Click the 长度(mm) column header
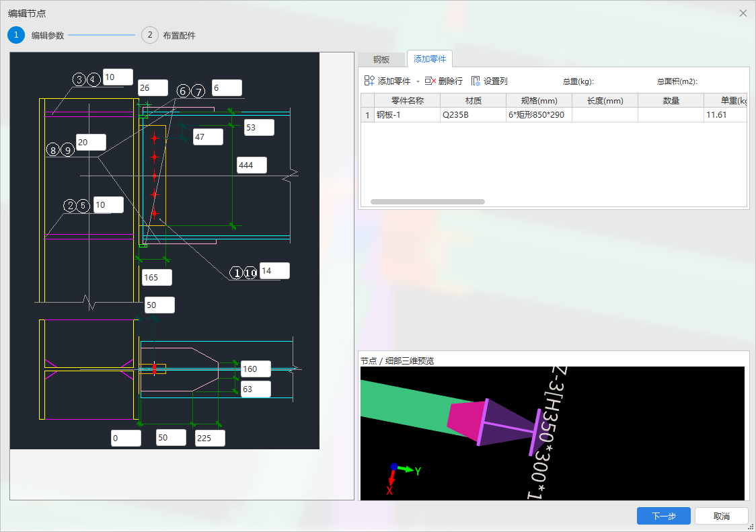 (605, 100)
